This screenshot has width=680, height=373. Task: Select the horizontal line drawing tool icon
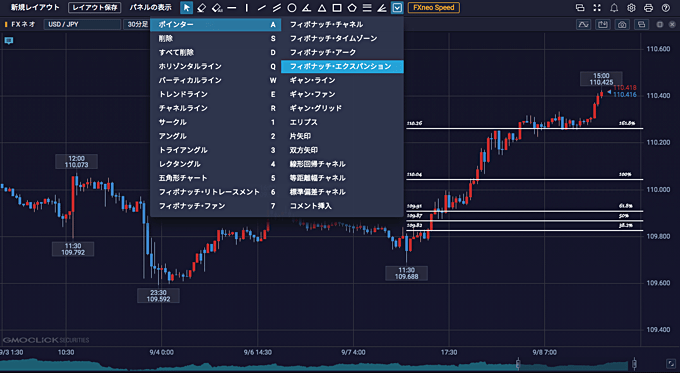point(232,8)
